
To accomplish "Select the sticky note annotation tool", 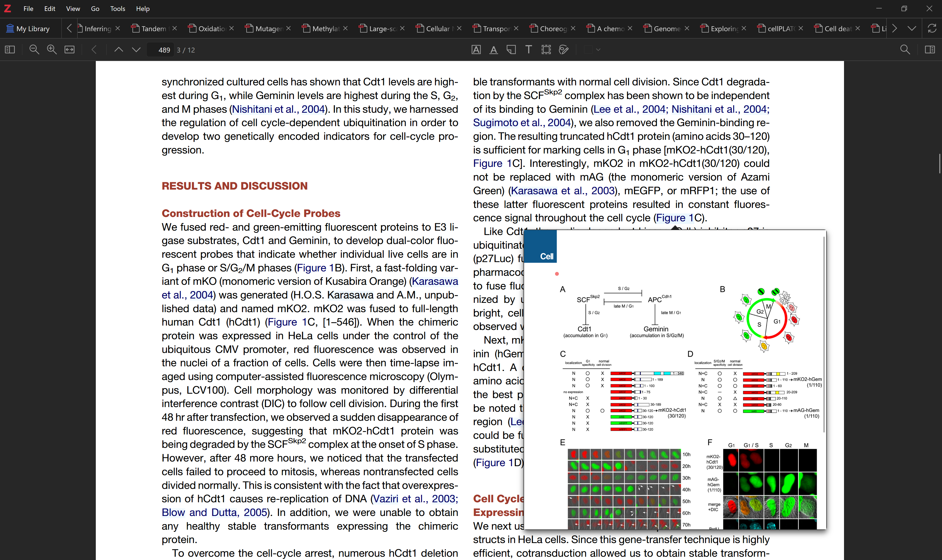I will click(511, 50).
